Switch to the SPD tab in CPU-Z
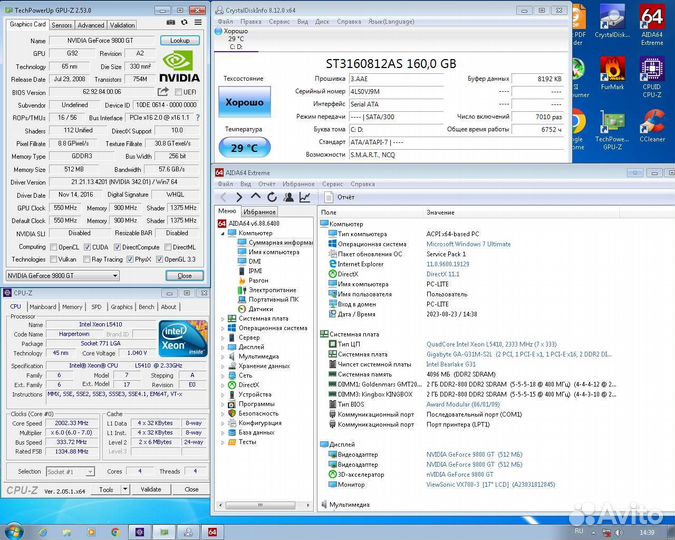Image resolution: width=675 pixels, height=540 pixels. click(96, 307)
